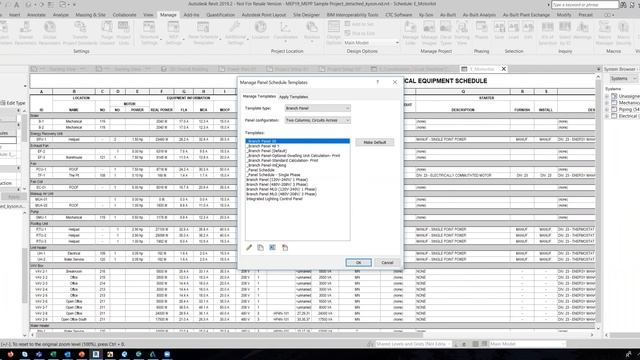This screenshot has width=640, height=360.
Task: Click the Delete template icon in the dialog
Action: tap(285, 247)
